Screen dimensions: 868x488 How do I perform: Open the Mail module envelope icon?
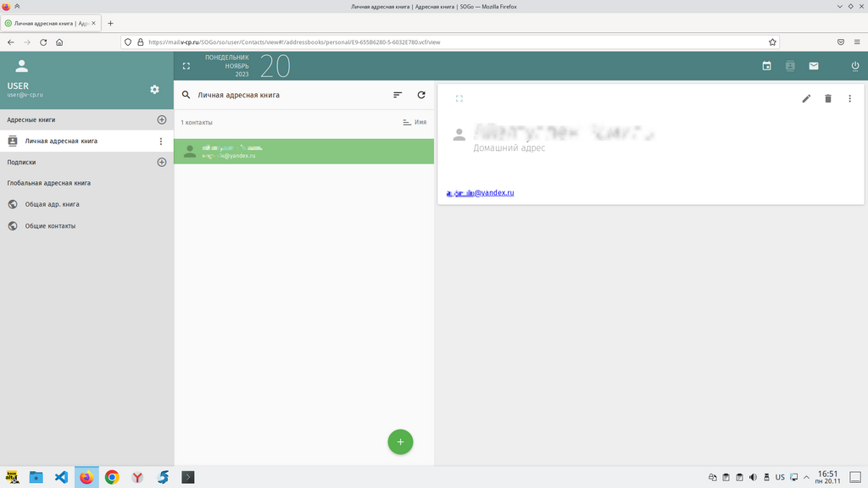pos(814,66)
